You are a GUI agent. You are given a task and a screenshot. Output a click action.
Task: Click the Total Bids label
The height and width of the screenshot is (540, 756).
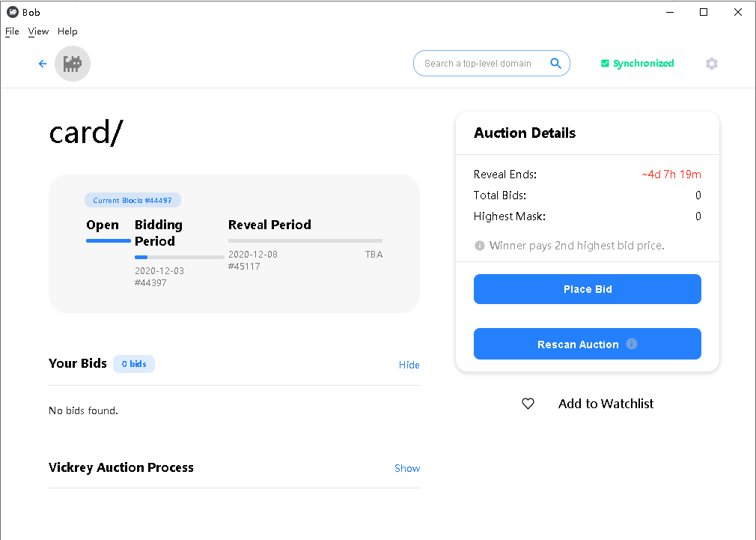pos(499,195)
